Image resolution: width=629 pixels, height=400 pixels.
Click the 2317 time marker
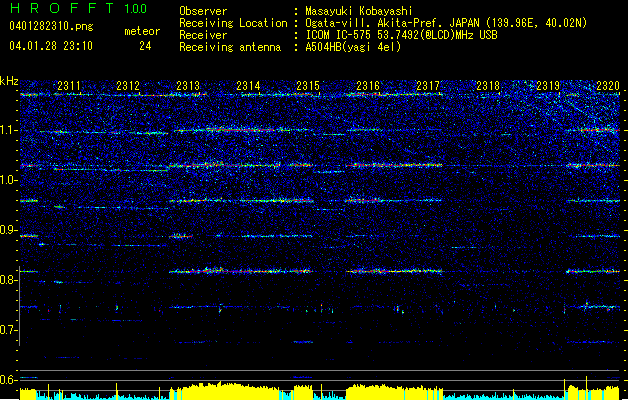(x=428, y=86)
